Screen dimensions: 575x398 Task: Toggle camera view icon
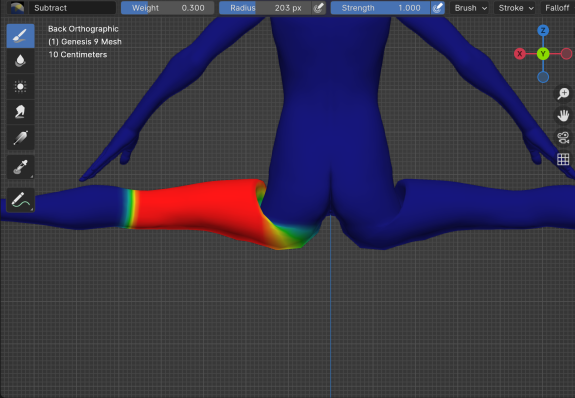pos(563,138)
